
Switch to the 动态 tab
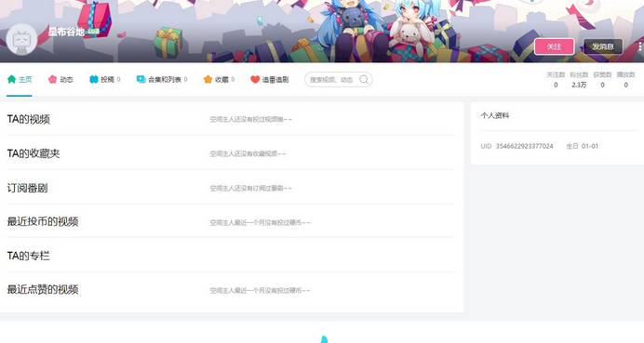[60, 80]
